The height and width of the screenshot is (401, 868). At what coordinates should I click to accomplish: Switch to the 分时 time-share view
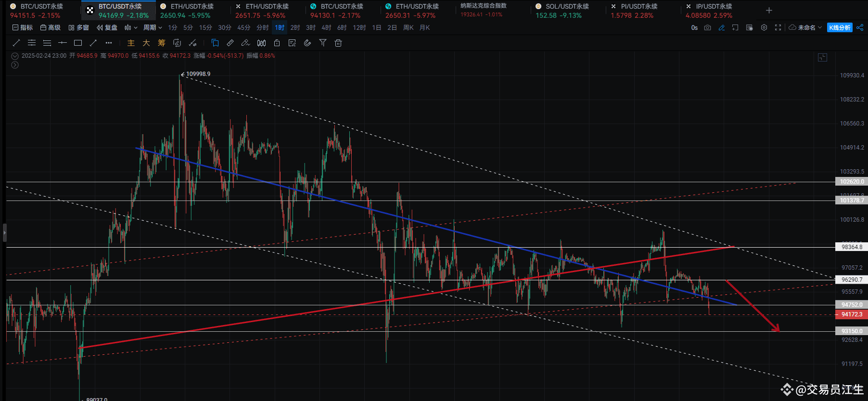pos(263,27)
